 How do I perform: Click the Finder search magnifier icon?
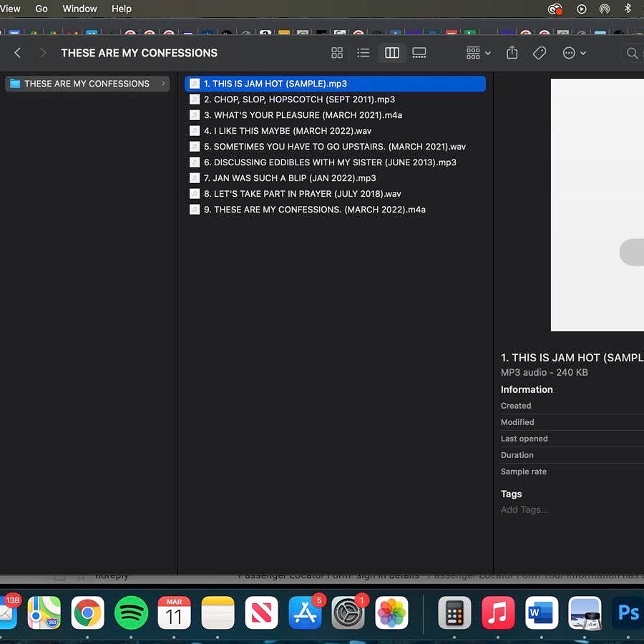(x=632, y=53)
